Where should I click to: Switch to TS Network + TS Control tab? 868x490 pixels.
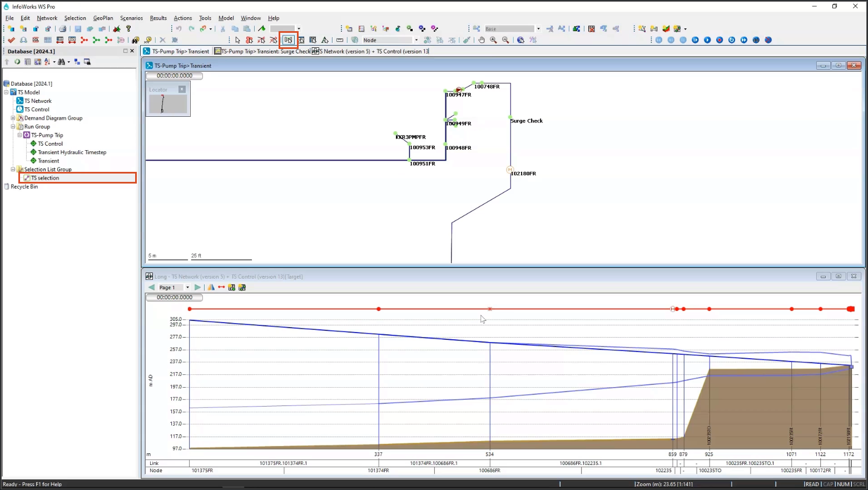coord(370,51)
